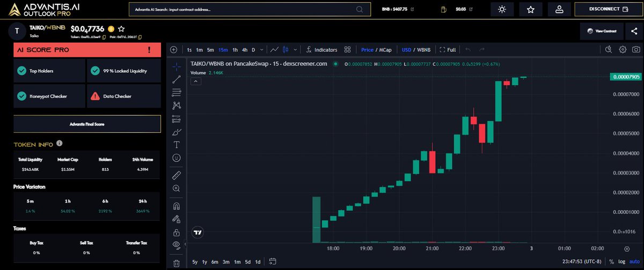The height and width of the screenshot is (270, 644).
Task: Select the XABCD pattern tool
Action: click(177, 106)
